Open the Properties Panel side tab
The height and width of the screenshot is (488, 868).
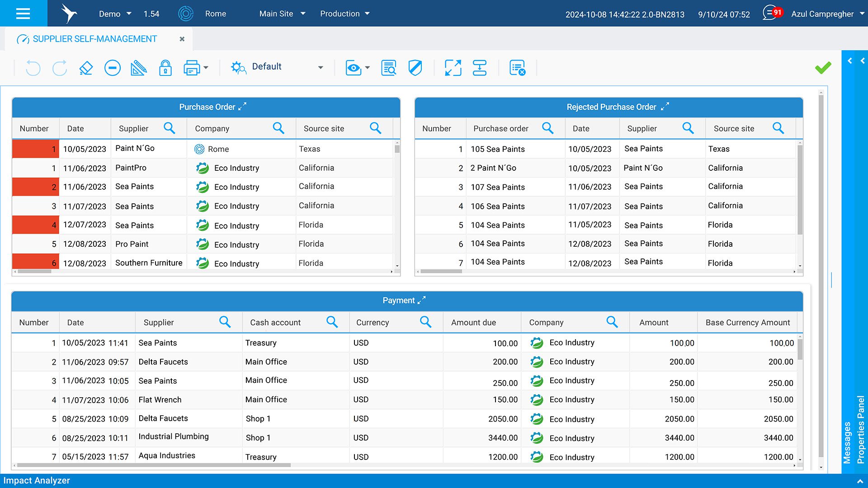(861, 429)
